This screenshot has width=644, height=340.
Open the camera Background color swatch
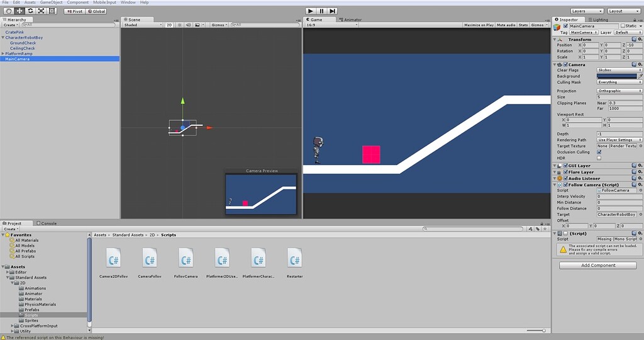616,76
